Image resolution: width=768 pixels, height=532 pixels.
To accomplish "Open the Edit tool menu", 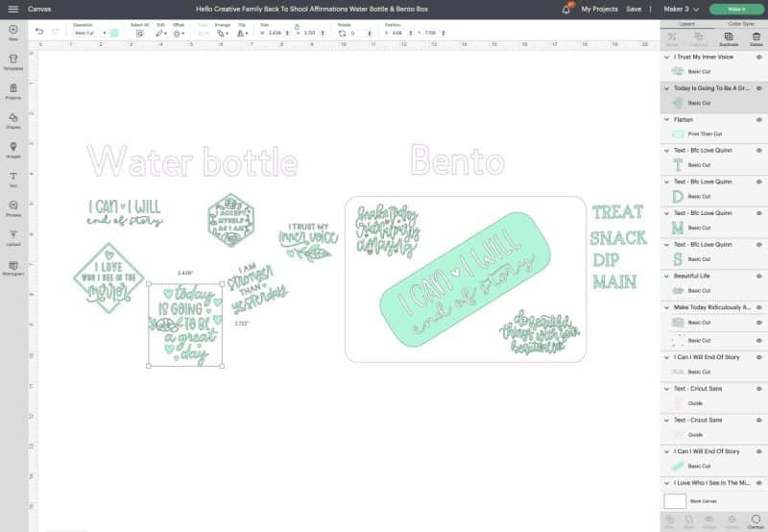I will pos(161,34).
